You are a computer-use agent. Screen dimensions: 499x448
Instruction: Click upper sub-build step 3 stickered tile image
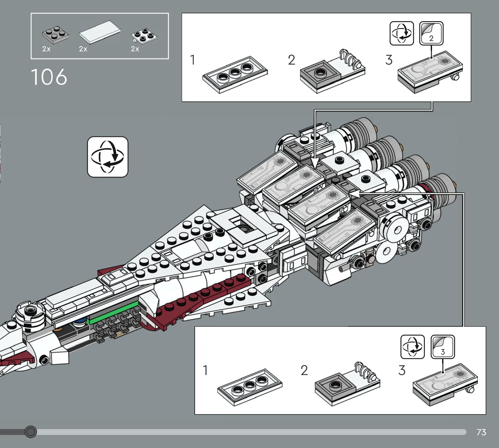click(x=430, y=72)
